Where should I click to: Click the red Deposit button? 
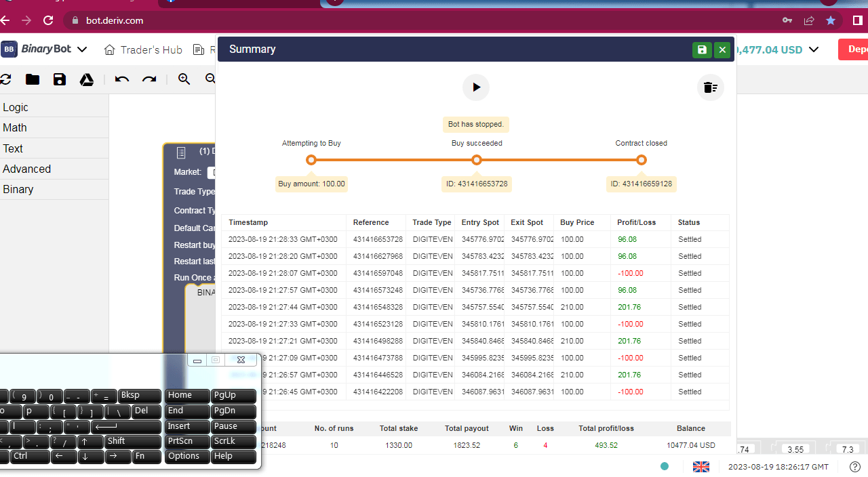coord(854,49)
